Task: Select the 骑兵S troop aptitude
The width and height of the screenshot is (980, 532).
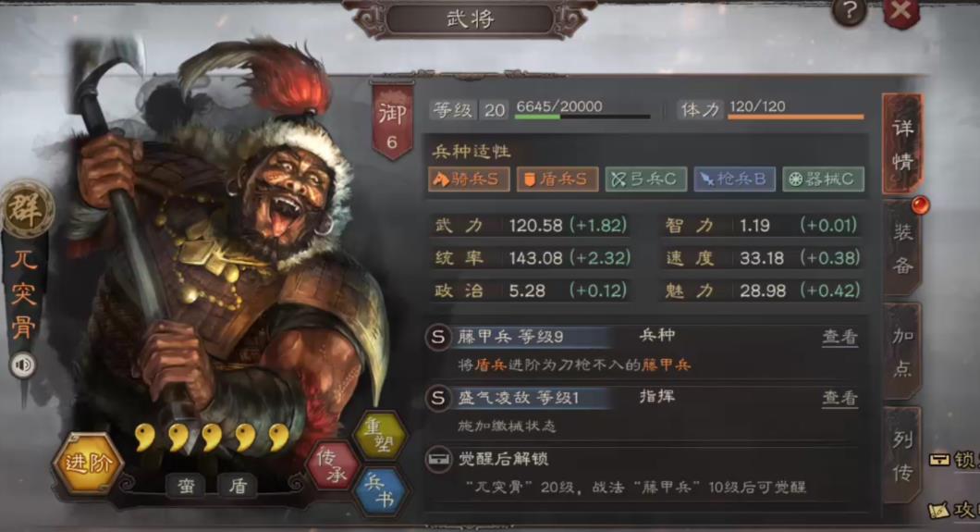Action: pyautogui.click(x=468, y=179)
